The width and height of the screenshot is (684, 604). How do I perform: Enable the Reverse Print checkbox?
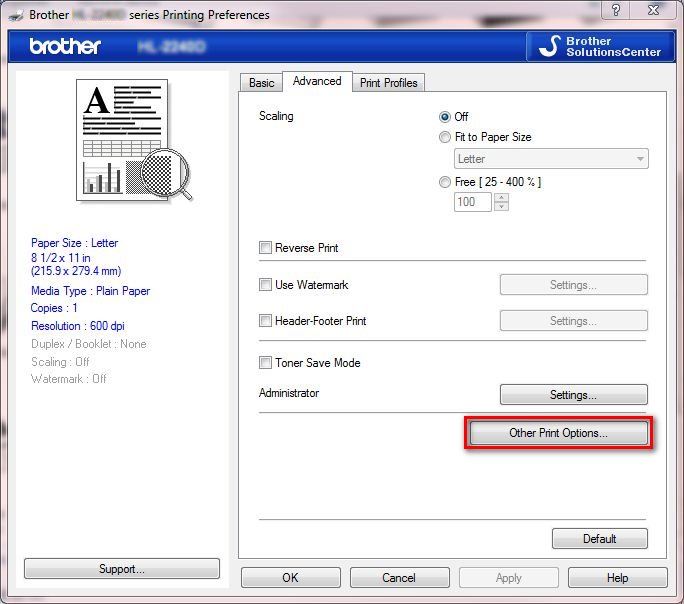click(266, 248)
